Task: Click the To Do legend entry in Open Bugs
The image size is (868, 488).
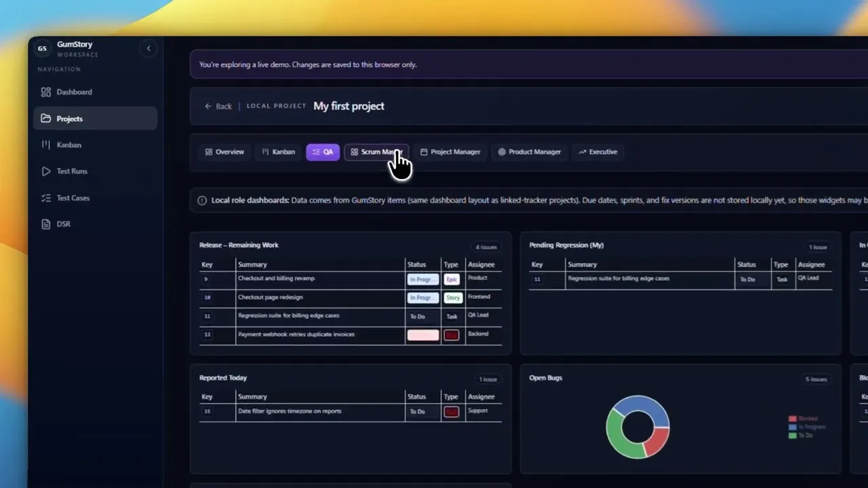Action: pos(801,435)
